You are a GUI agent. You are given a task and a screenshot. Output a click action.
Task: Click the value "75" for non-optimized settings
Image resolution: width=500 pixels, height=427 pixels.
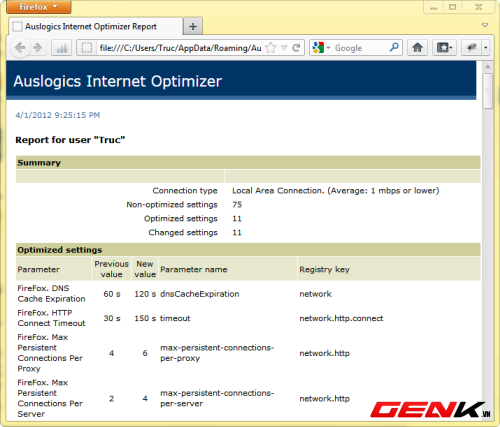click(237, 205)
